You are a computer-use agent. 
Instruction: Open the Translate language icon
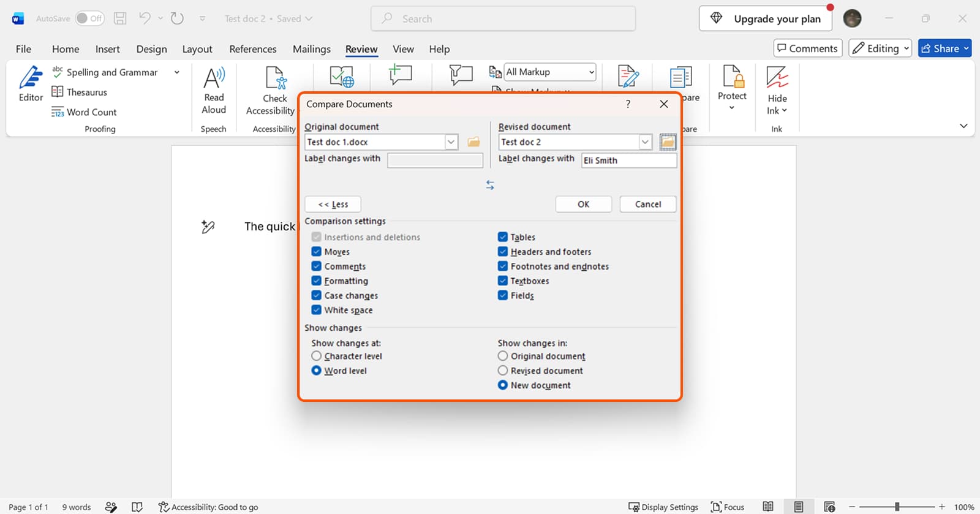pos(342,77)
